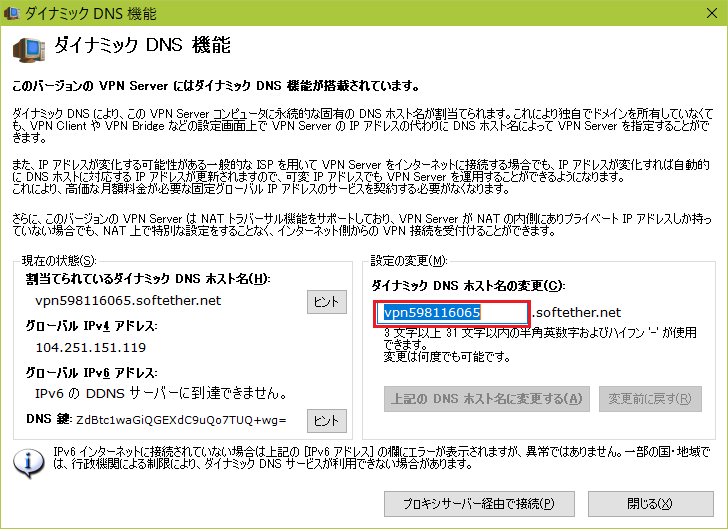Click the 現在の状態(S) group label
Screen dimensions: 728x529
tap(59, 261)
